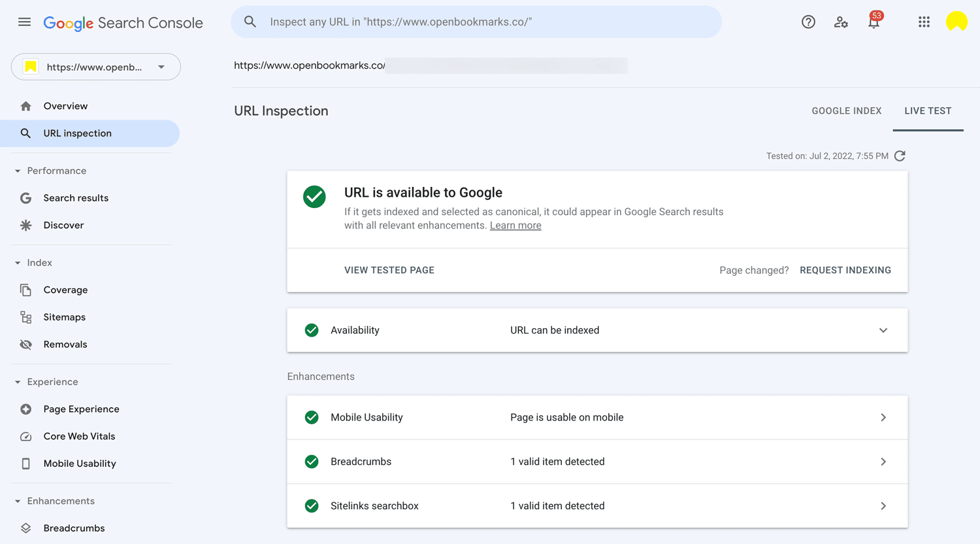Collapse the Experience section
This screenshot has width=980, height=544.
coord(18,382)
